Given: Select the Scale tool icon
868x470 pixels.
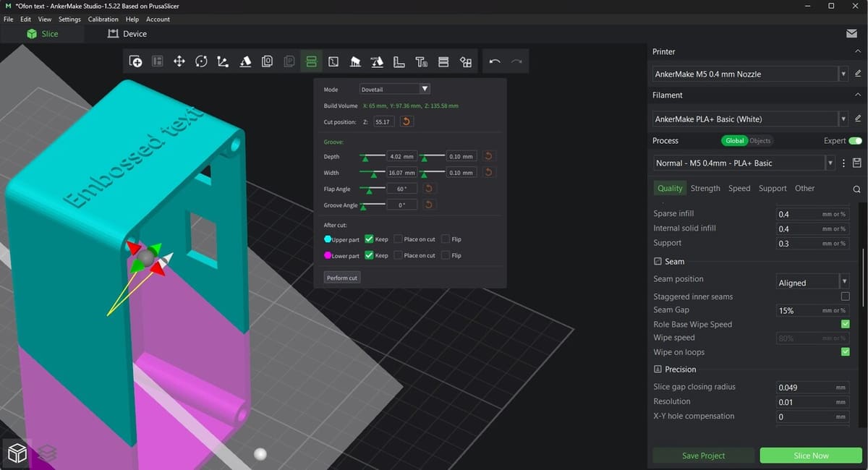Looking at the screenshot, I should pyautogui.click(x=223, y=61).
